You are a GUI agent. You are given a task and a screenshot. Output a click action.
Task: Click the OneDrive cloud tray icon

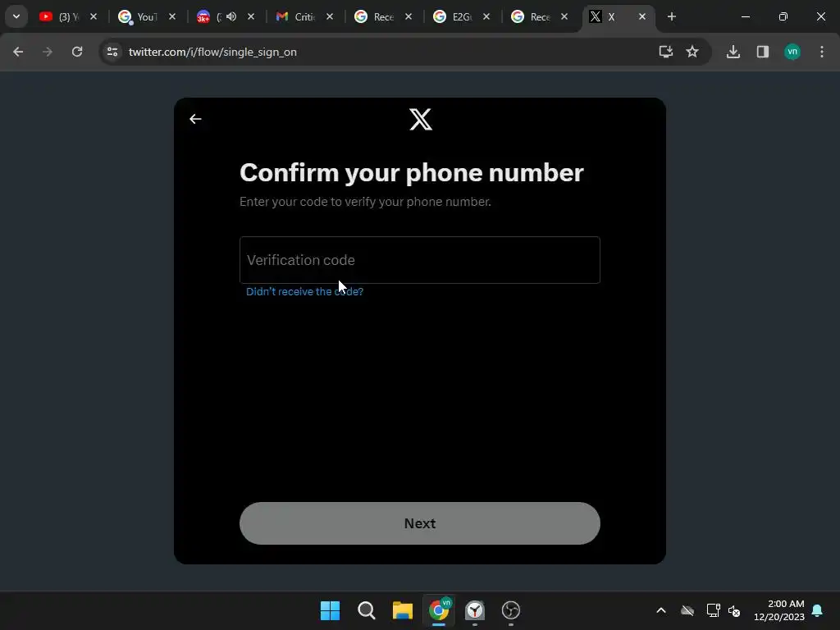click(687, 610)
